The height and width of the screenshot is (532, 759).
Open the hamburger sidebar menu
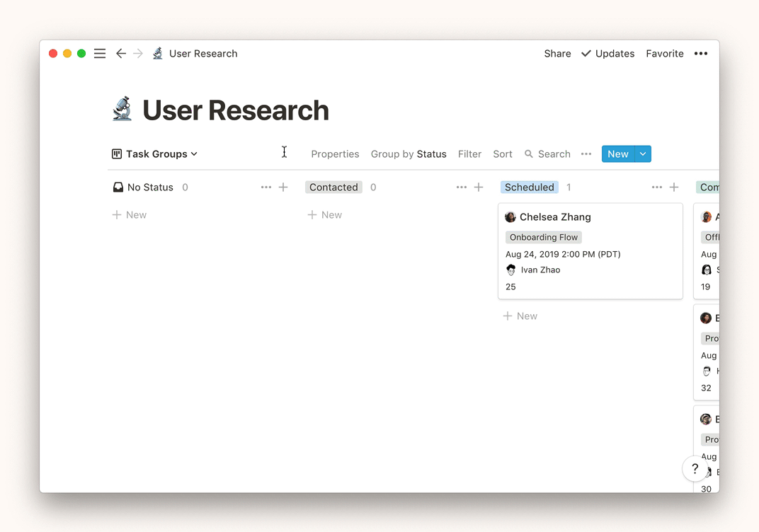click(100, 54)
